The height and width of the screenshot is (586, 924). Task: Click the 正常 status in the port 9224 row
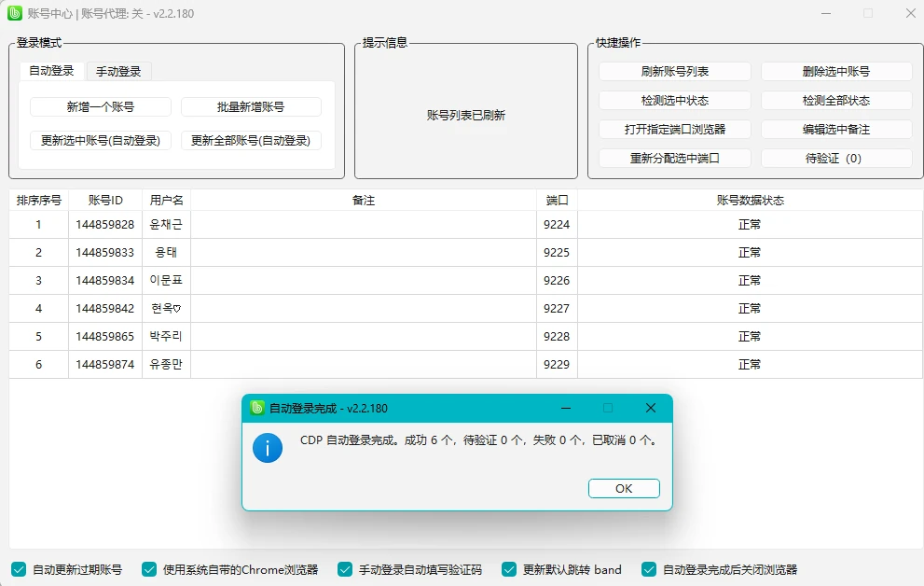(x=750, y=225)
